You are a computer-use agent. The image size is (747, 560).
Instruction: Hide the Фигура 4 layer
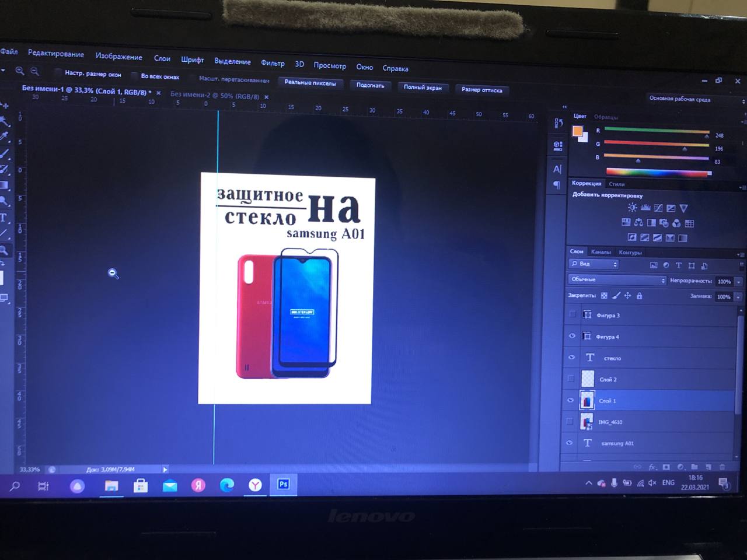[x=572, y=335]
